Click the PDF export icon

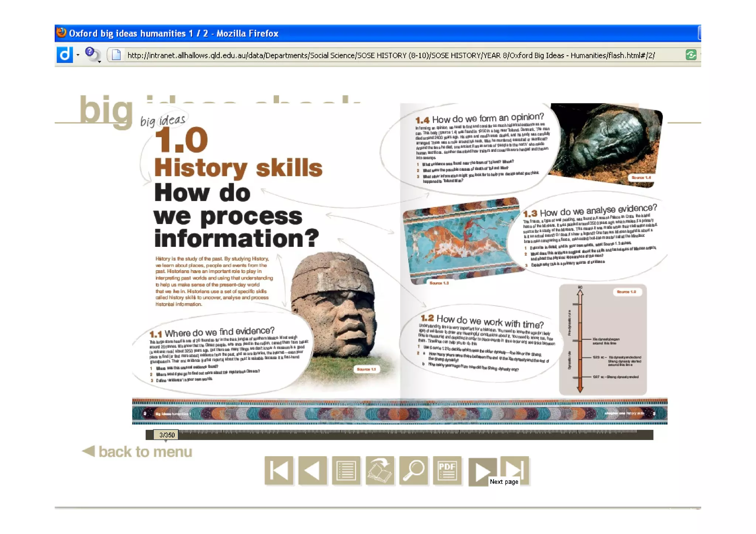[x=447, y=470]
